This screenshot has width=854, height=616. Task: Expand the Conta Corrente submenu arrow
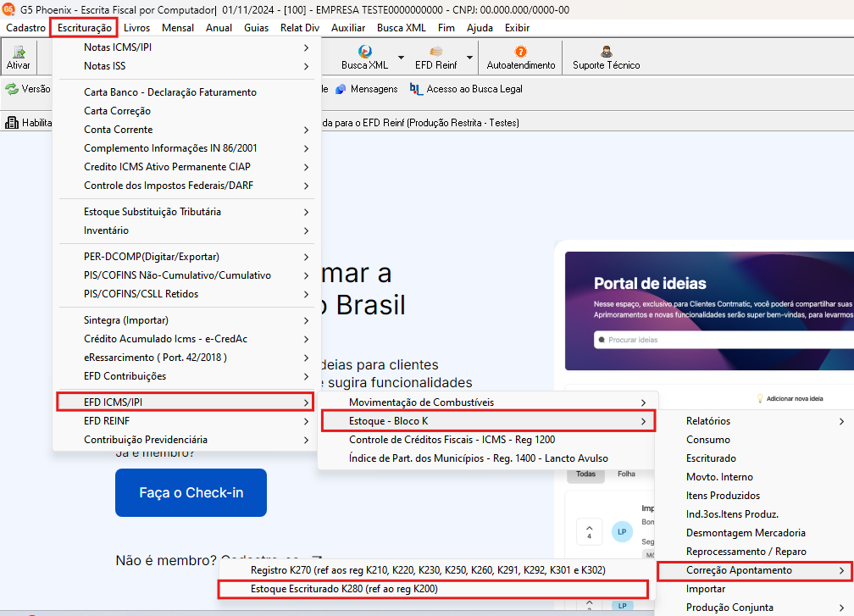pos(306,130)
